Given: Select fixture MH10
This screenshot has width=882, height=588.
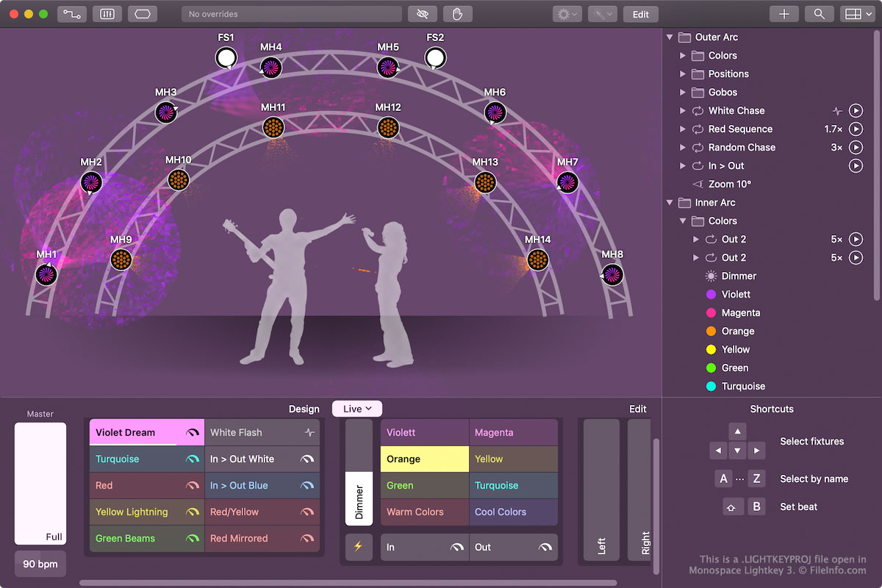Looking at the screenshot, I should click(x=178, y=180).
